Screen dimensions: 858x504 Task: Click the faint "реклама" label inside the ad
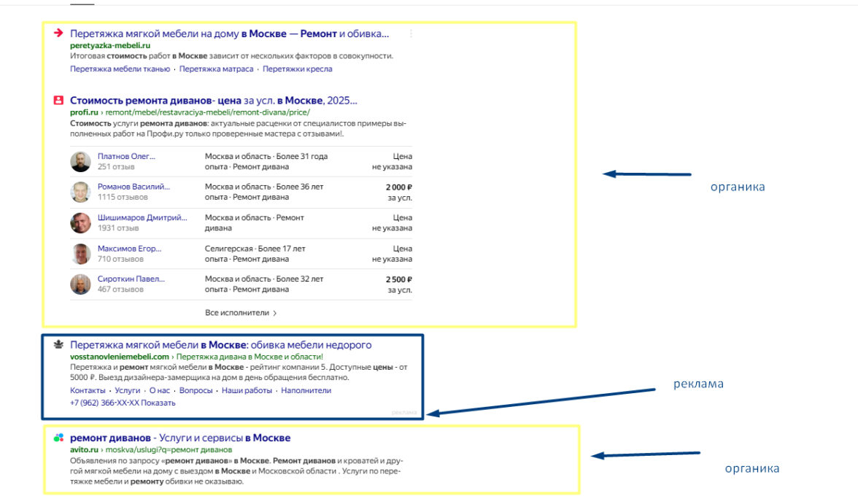(404, 413)
